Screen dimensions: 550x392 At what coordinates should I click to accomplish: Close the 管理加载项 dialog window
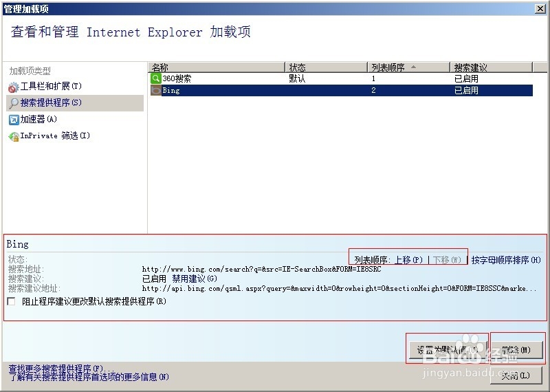point(540,9)
